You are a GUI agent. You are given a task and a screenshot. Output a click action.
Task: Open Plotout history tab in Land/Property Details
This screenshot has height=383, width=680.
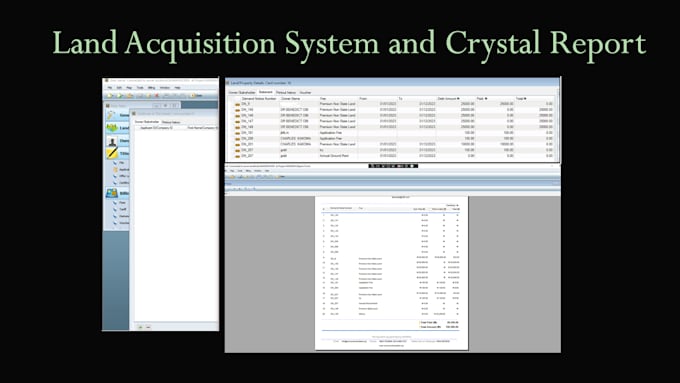click(286, 92)
